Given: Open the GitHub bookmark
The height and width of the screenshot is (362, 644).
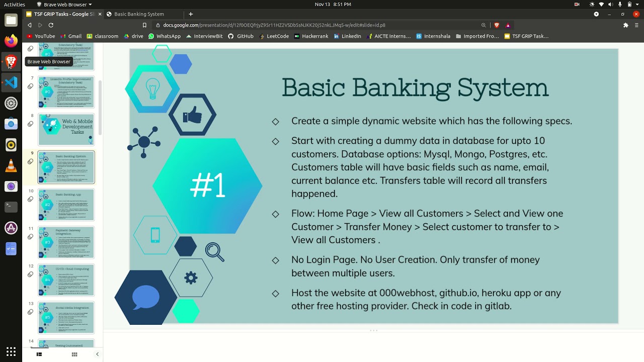Looking at the screenshot, I should click(241, 36).
